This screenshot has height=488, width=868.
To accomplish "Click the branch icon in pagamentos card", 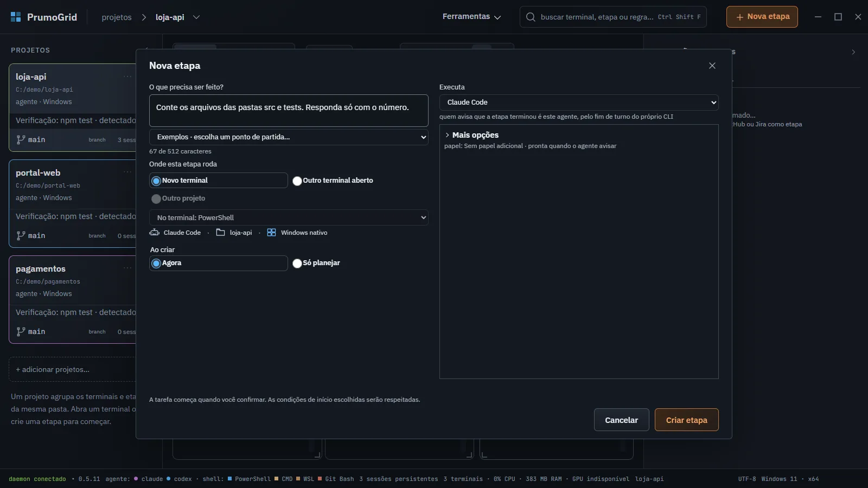I will [x=21, y=331].
